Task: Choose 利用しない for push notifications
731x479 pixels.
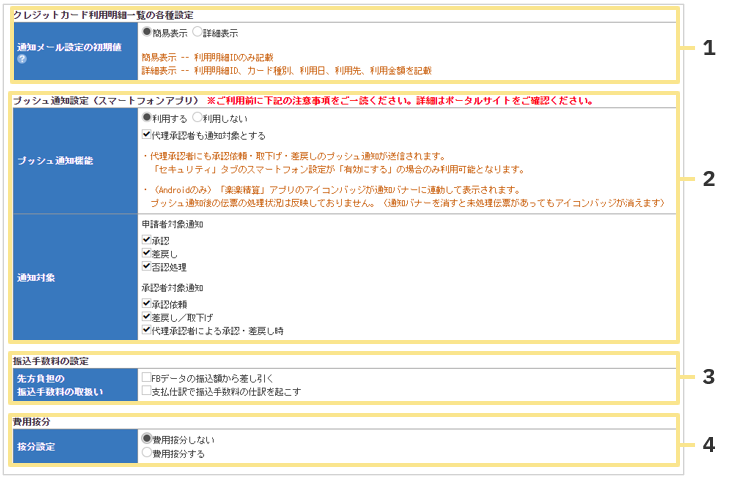Action: click(197, 117)
